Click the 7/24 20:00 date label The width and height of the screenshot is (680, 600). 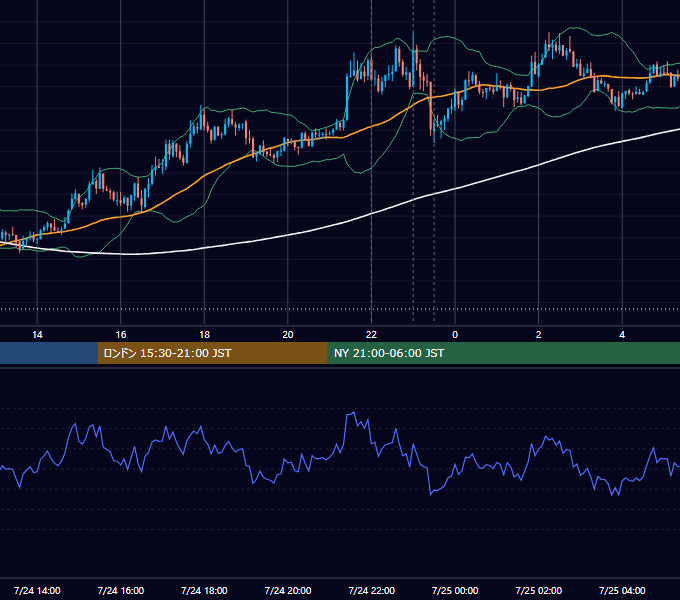(288, 590)
